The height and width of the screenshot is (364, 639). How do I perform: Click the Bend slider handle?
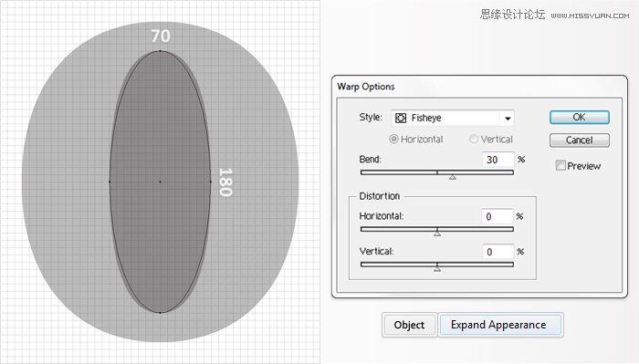[453, 177]
